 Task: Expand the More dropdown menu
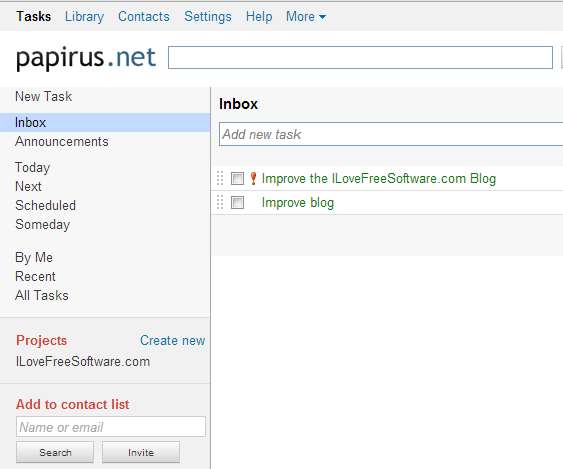click(306, 17)
